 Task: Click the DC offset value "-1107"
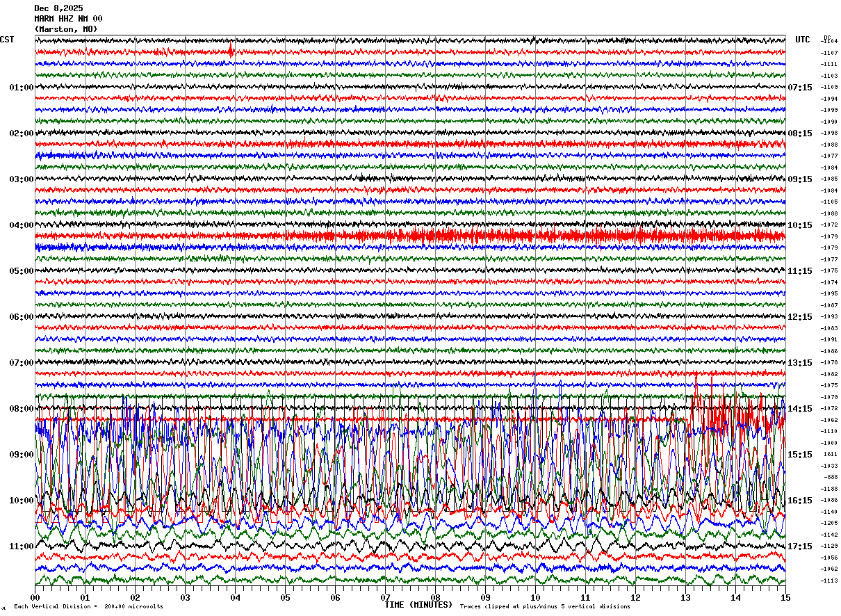click(829, 53)
